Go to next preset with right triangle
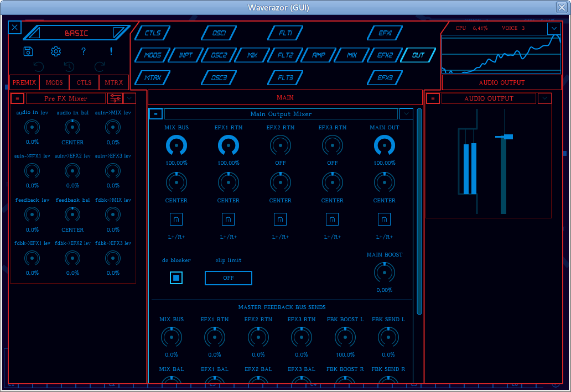 119,33
